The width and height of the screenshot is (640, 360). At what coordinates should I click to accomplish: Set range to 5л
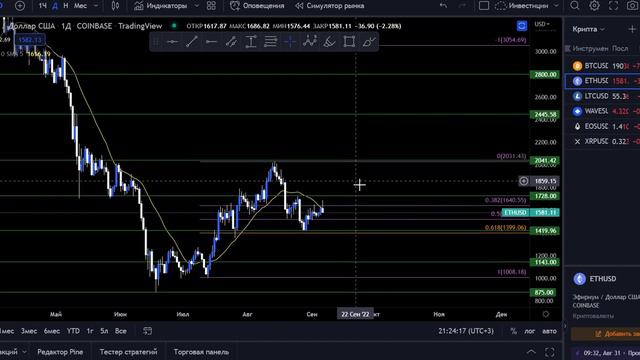(x=104, y=331)
